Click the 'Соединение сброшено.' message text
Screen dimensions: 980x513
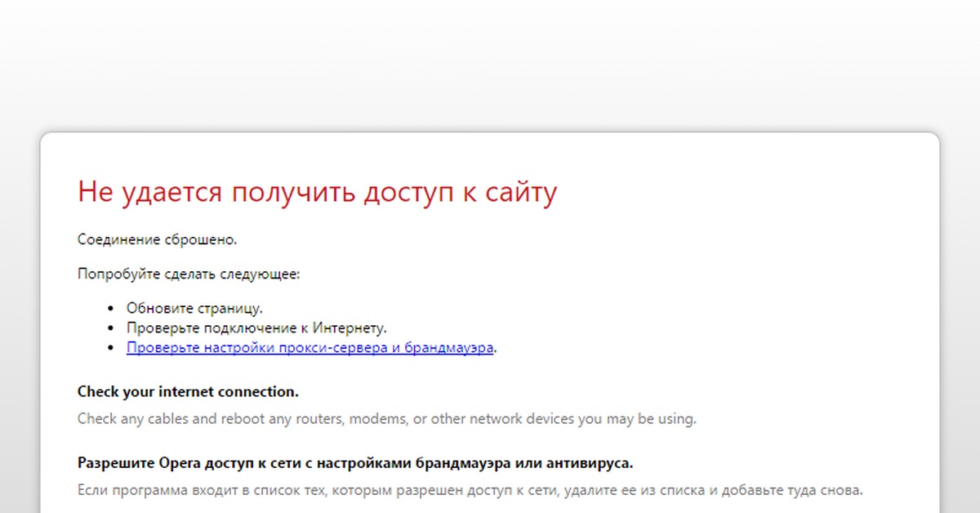click(157, 239)
